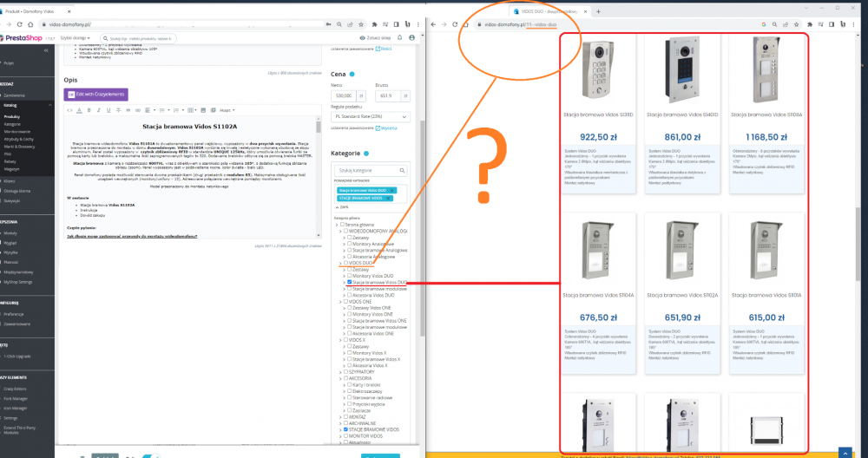Open new tab in the right browser
The height and width of the screenshot is (458, 868).
[598, 11]
